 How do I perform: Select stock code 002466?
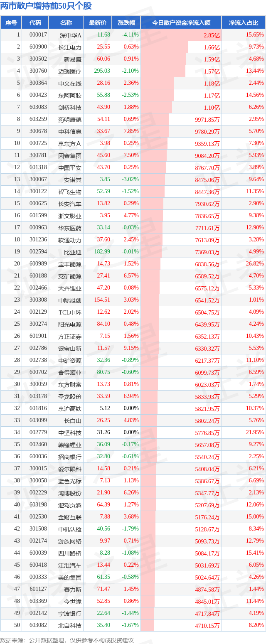pyautogui.click(x=38, y=288)
